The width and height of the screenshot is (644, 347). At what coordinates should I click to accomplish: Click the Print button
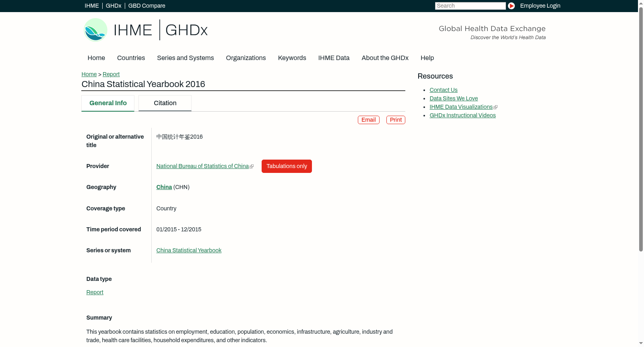click(396, 120)
